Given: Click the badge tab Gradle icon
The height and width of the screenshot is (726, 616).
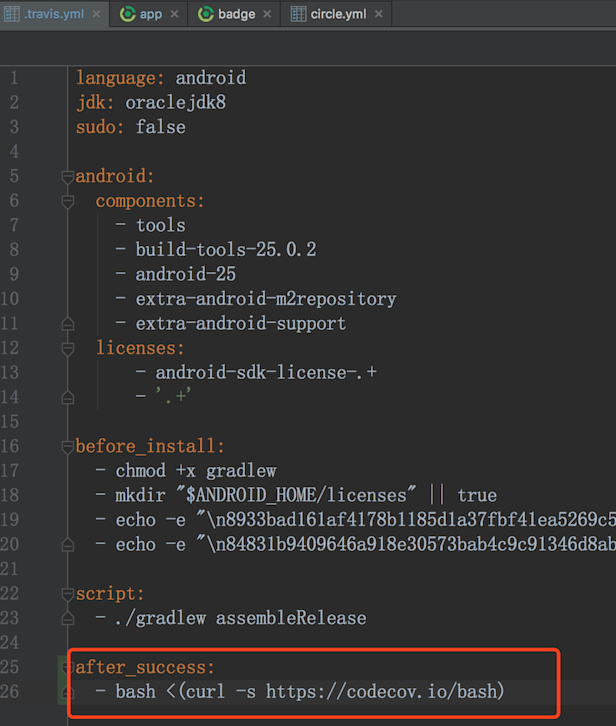Looking at the screenshot, I should pos(206,14).
